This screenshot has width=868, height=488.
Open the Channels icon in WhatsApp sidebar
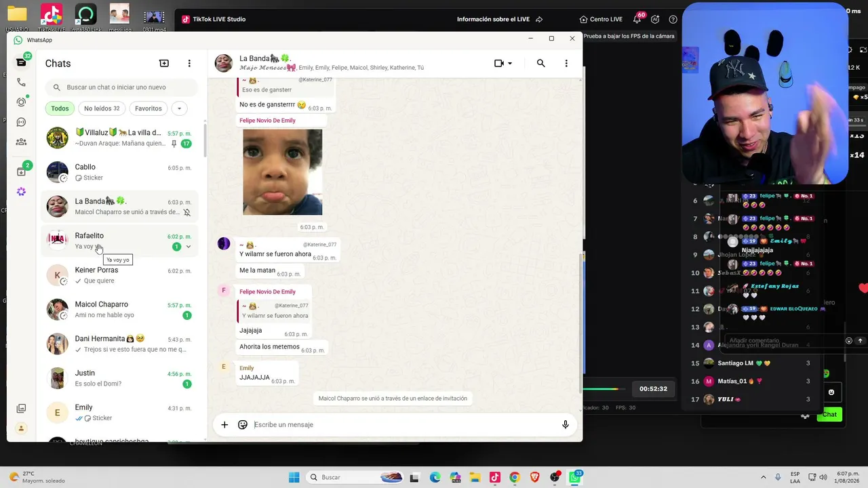pos(22,122)
